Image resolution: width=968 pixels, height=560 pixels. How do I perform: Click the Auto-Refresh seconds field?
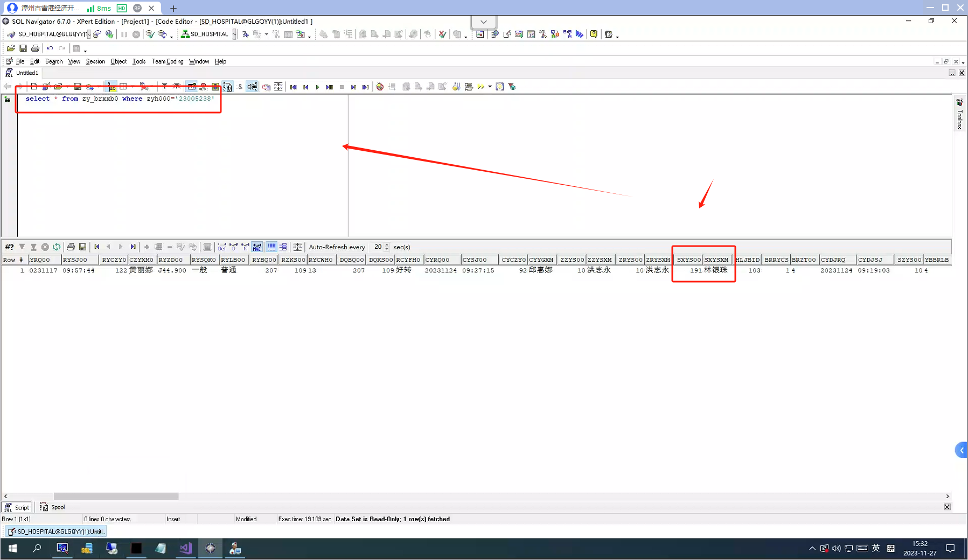[x=376, y=247]
